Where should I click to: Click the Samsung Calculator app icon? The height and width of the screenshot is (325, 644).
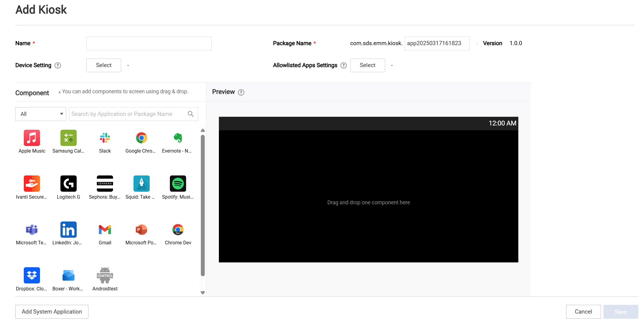coord(68,138)
